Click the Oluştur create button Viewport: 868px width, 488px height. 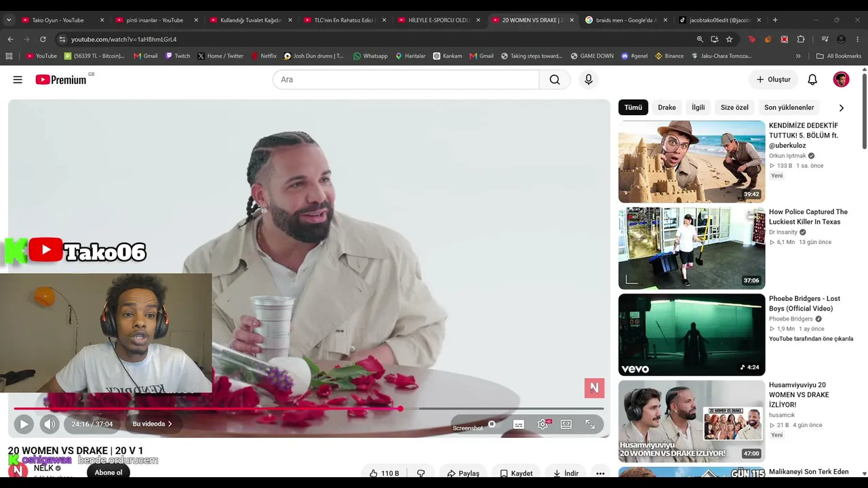(x=773, y=79)
